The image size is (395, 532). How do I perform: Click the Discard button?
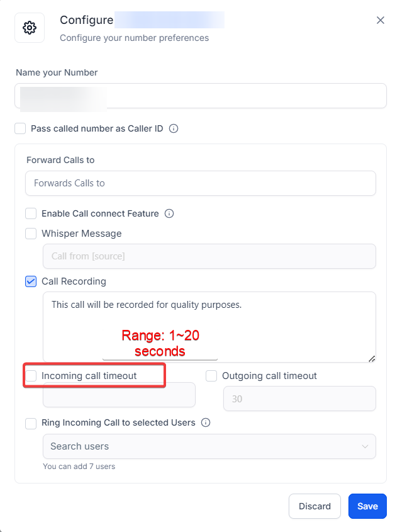[x=314, y=506]
